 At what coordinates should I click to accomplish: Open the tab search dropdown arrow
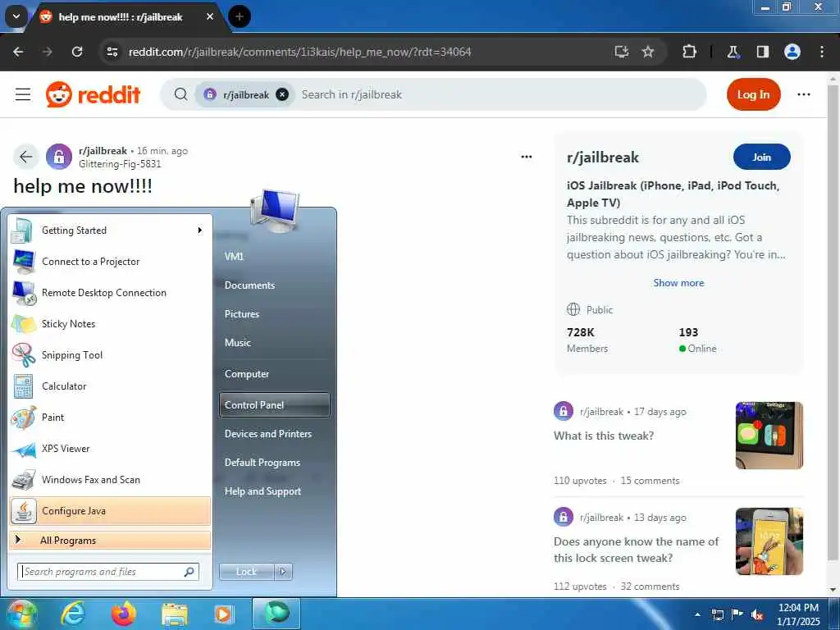[16, 16]
